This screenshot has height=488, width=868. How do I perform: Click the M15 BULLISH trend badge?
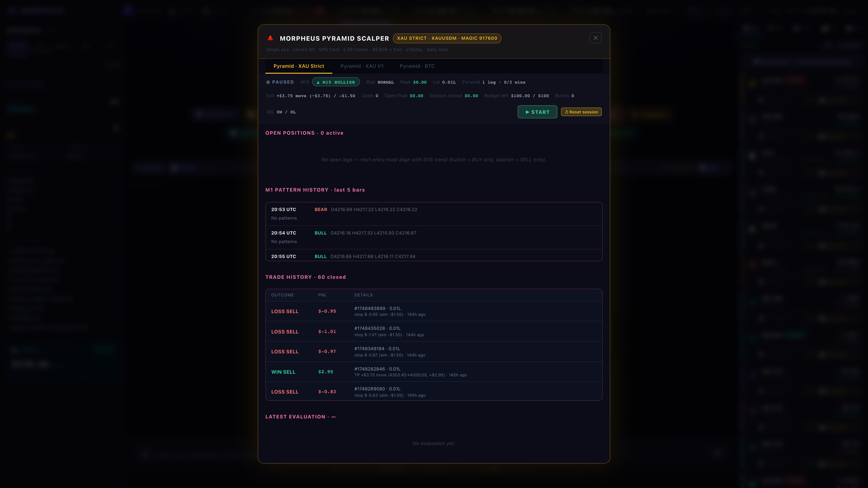point(336,82)
